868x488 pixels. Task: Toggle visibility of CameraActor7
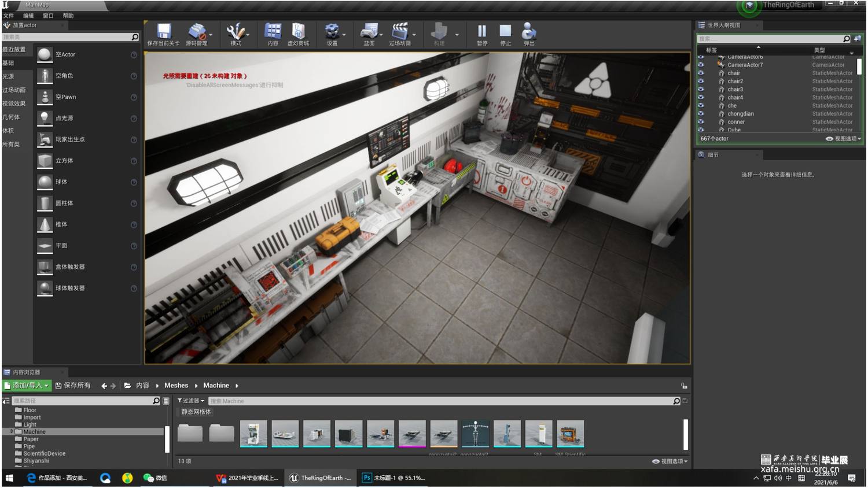(x=701, y=65)
